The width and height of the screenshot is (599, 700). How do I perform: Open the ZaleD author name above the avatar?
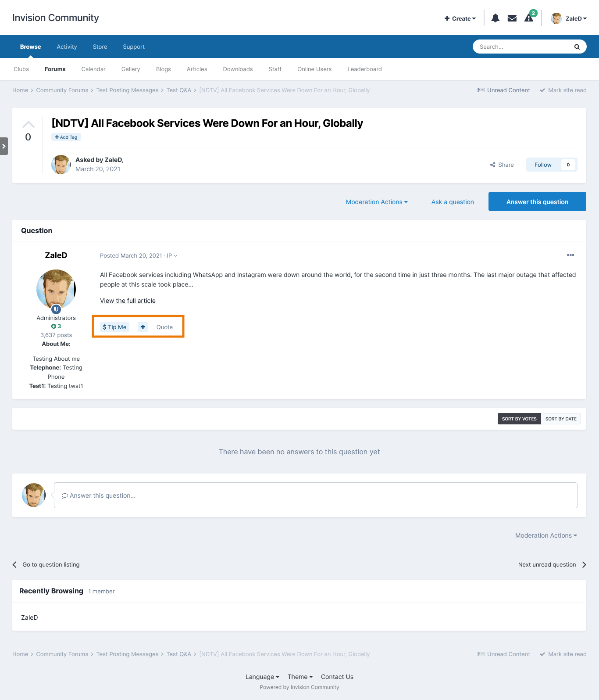56,255
